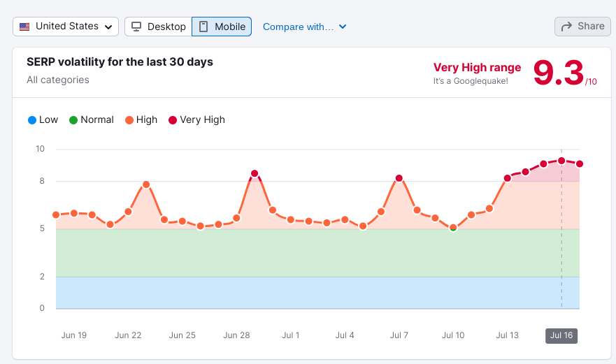Click the chevron next to Compare with
Viewport: 616px width, 364px height.
coord(343,27)
